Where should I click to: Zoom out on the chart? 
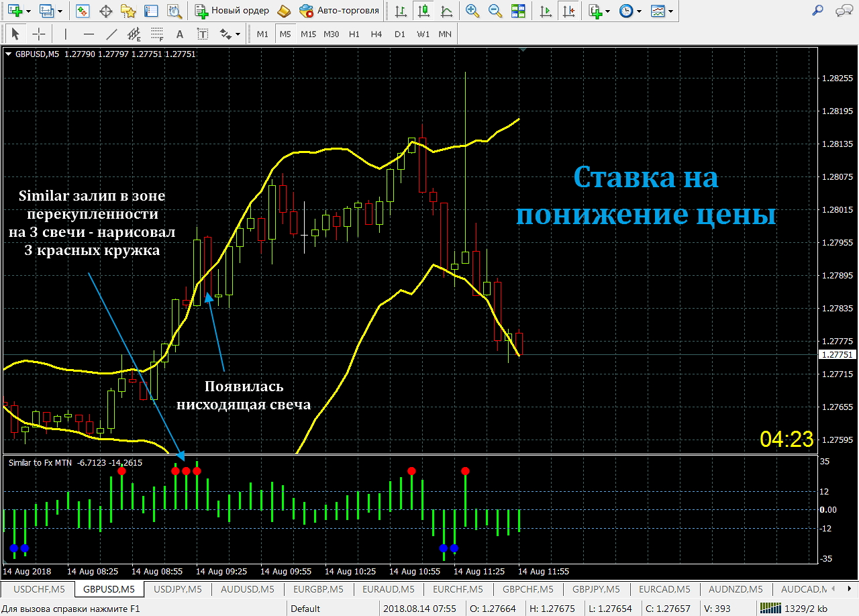click(x=495, y=11)
